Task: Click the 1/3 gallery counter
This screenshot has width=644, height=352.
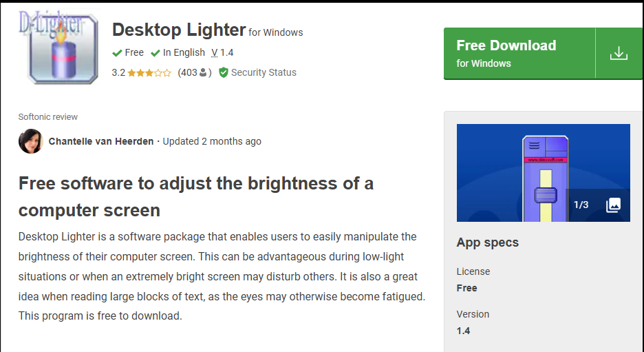Action: (x=581, y=205)
